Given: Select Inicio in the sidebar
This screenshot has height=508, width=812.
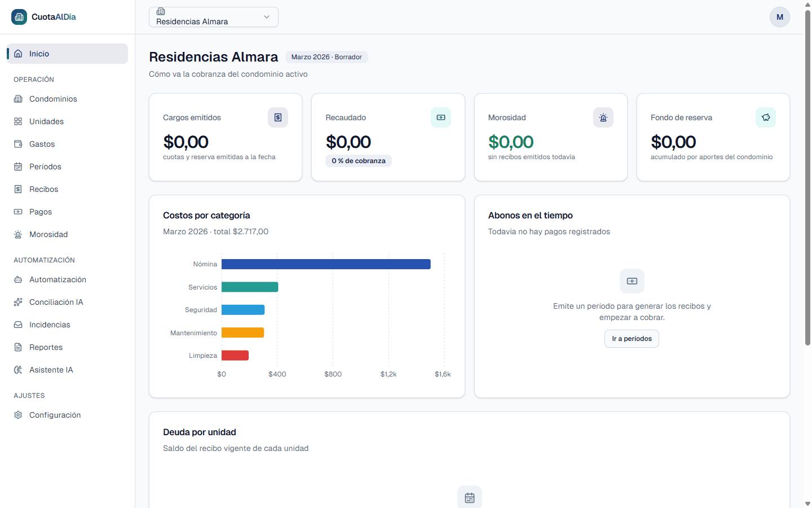Looking at the screenshot, I should pyautogui.click(x=67, y=54).
